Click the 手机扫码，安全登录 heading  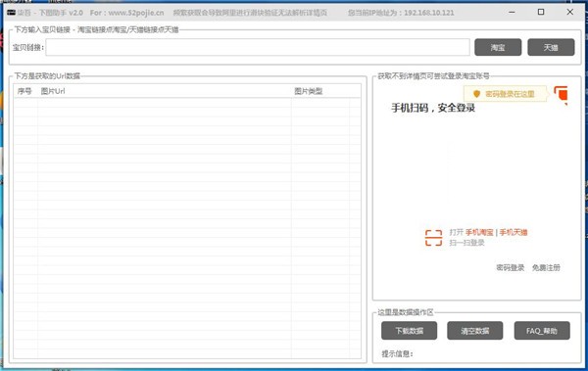tap(433, 108)
